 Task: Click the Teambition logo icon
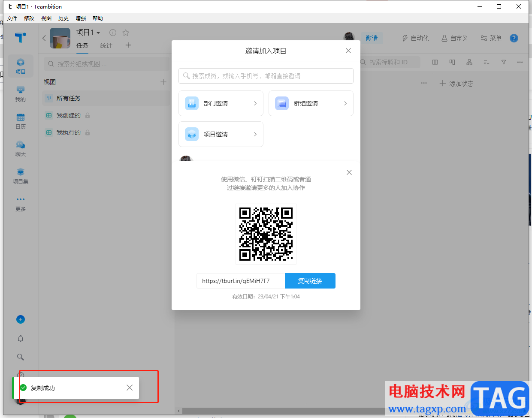21,38
